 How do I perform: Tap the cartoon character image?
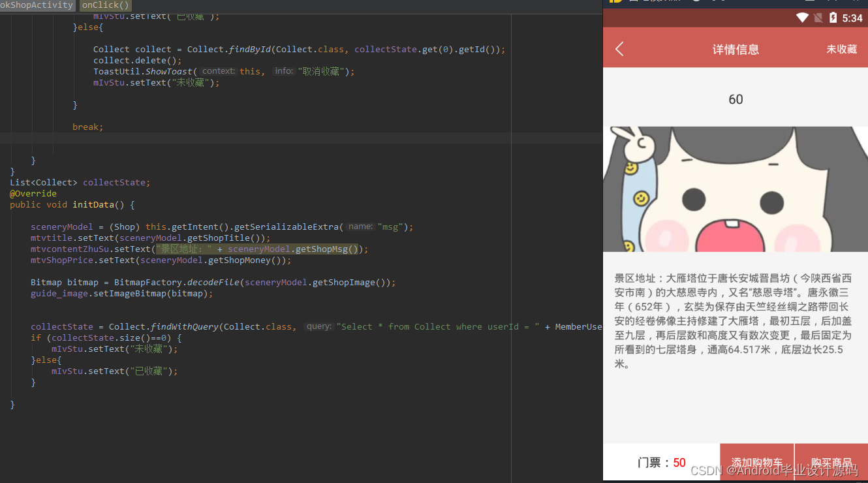pyautogui.click(x=736, y=188)
